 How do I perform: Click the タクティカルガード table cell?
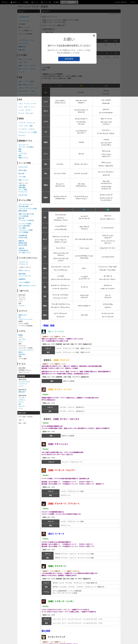pos(84,306)
